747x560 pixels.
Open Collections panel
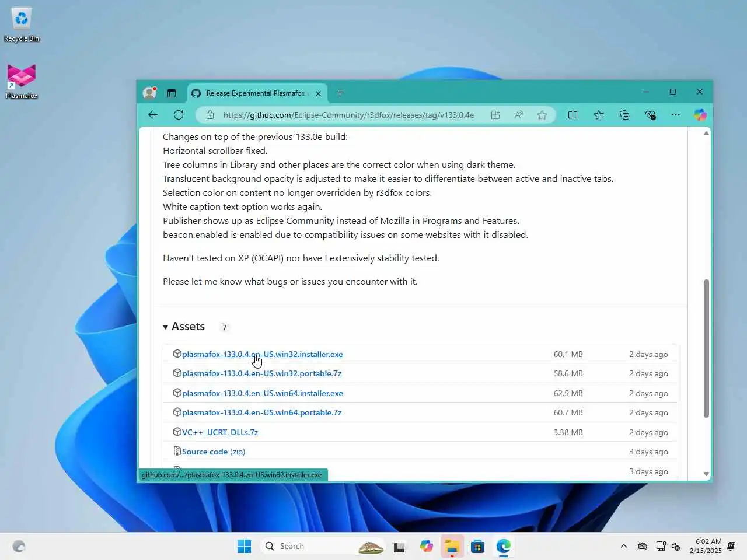[x=624, y=115]
